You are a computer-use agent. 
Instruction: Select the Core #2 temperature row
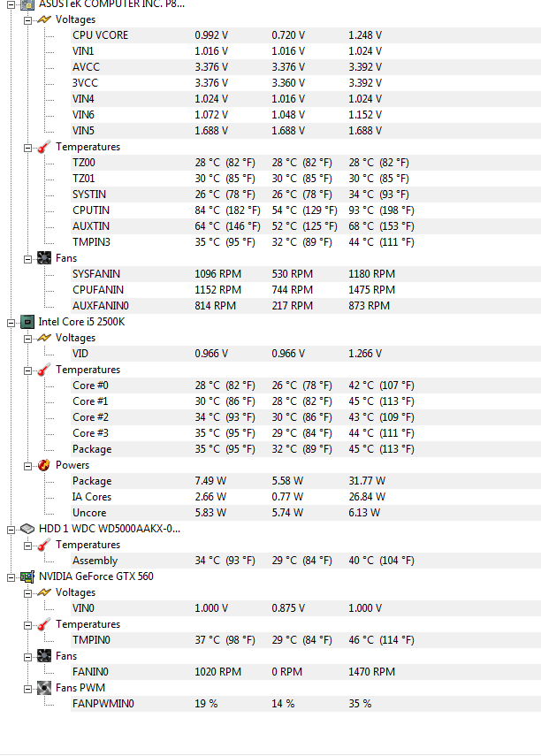[x=306, y=417]
